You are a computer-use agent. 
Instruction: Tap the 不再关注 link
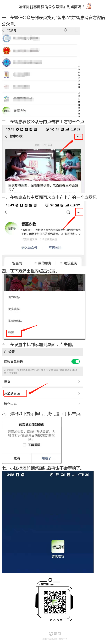(55, 247)
